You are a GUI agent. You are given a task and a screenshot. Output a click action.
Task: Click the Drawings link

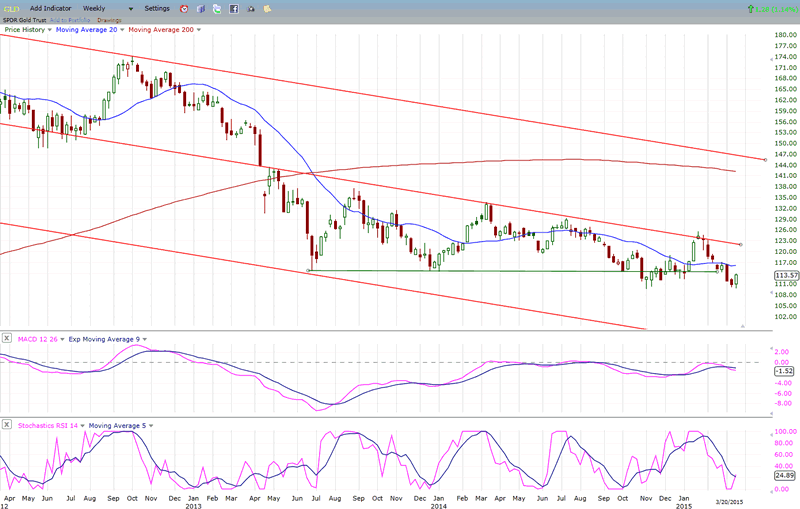point(110,19)
